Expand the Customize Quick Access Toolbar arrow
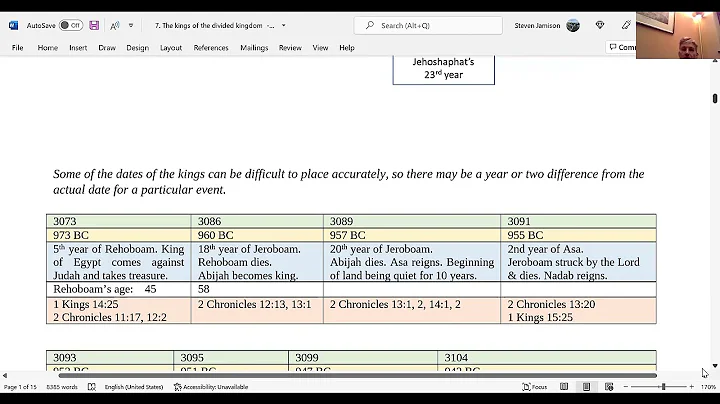720x404 pixels. tap(131, 25)
